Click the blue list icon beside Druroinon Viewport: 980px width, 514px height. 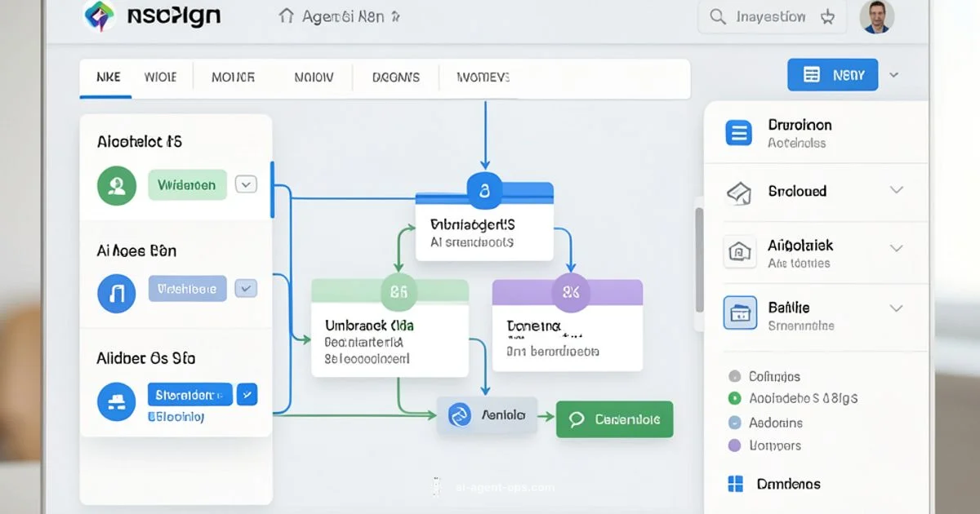(x=739, y=132)
